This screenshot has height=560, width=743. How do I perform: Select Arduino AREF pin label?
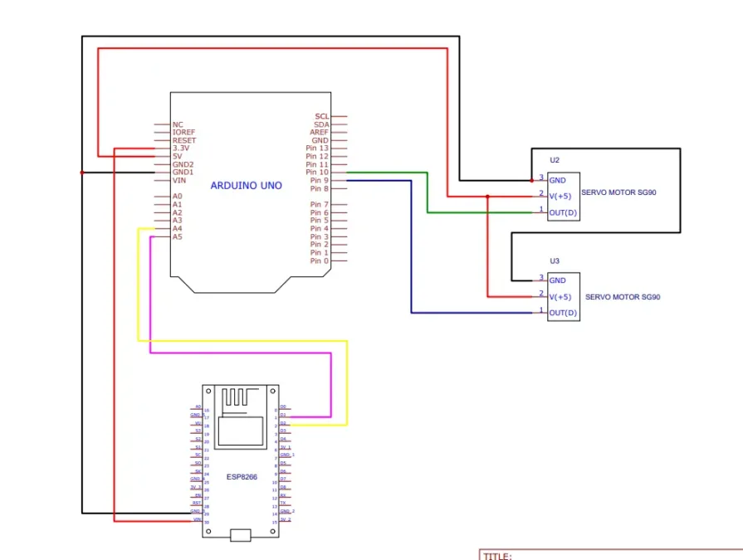point(319,132)
